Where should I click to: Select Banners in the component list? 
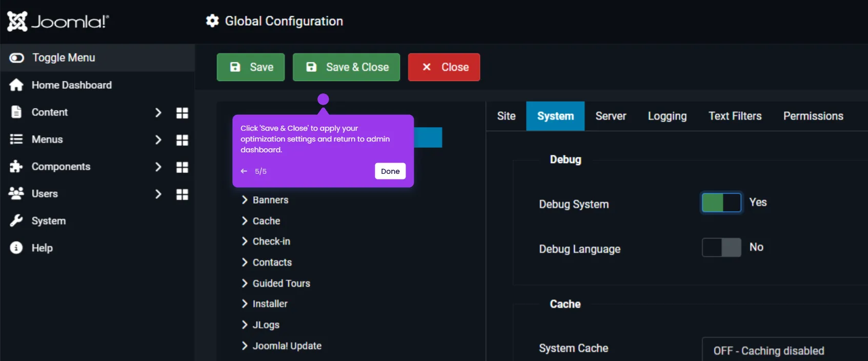pyautogui.click(x=271, y=200)
